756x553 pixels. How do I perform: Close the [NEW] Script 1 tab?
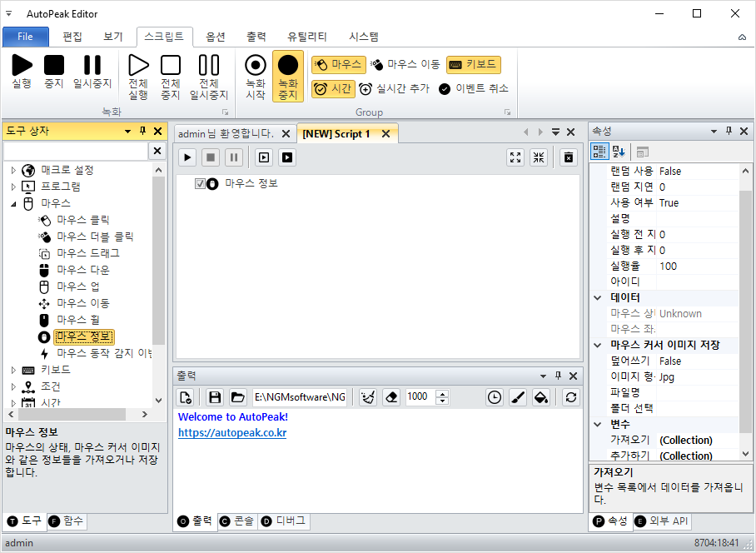385,134
